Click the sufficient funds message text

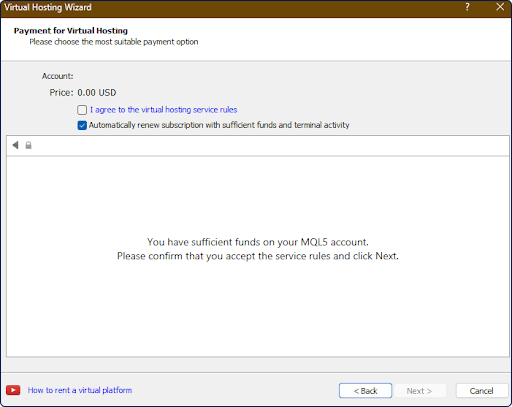coord(258,242)
